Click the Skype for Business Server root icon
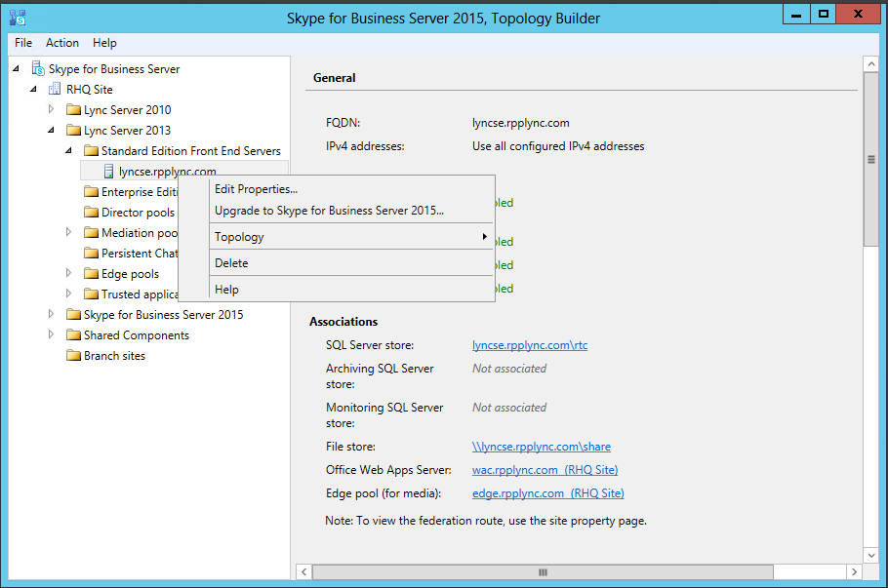 point(38,68)
